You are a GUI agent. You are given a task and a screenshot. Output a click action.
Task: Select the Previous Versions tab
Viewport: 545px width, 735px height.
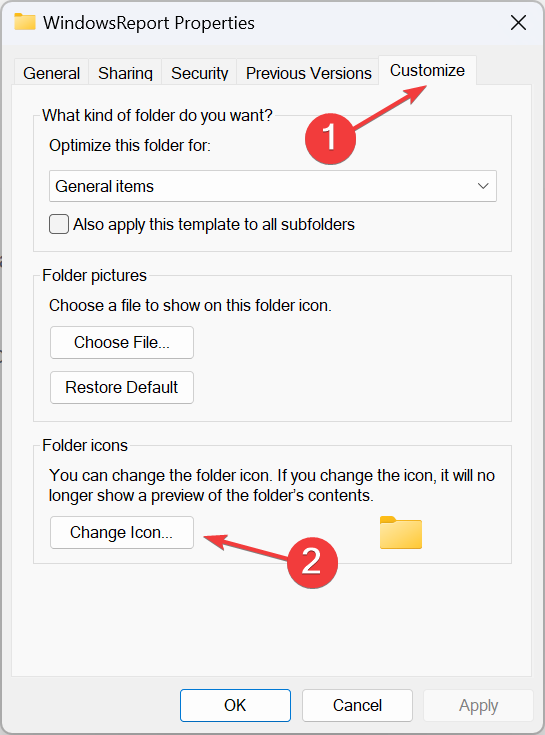tap(308, 73)
